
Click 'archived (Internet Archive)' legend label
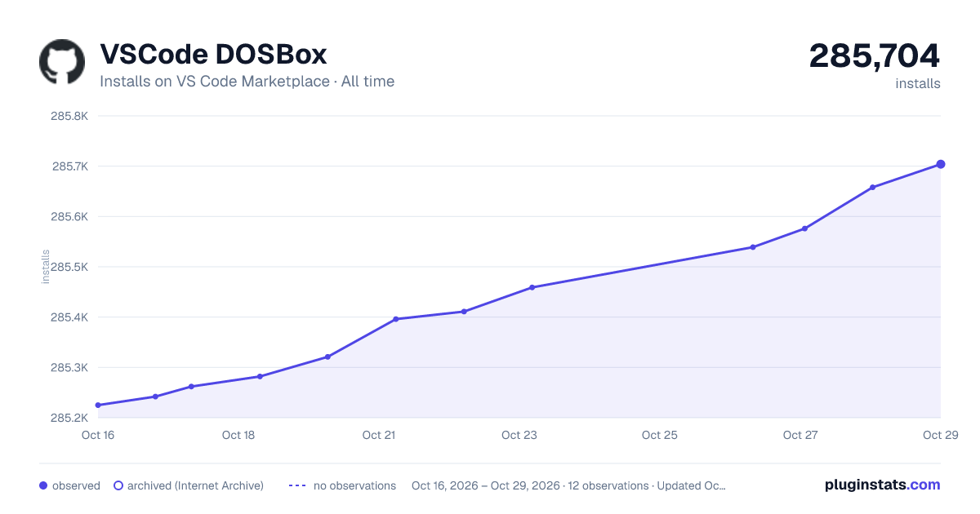195,485
